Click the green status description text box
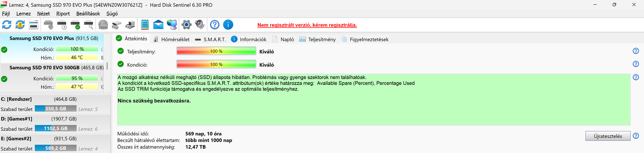The height and width of the screenshot is (153, 644). [x=374, y=99]
